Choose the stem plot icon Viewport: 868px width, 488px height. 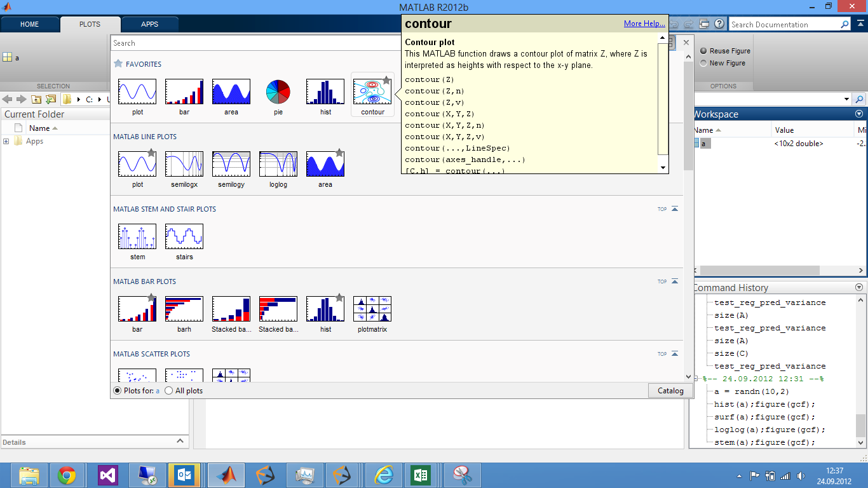[137, 236]
